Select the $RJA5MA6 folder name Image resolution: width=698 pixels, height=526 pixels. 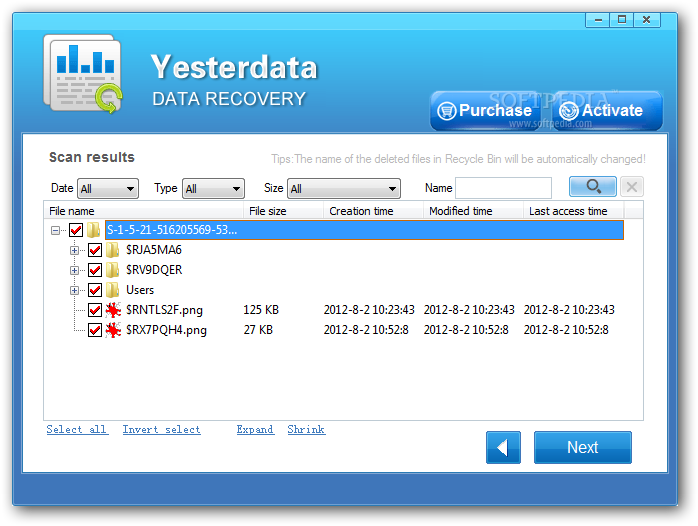point(154,250)
